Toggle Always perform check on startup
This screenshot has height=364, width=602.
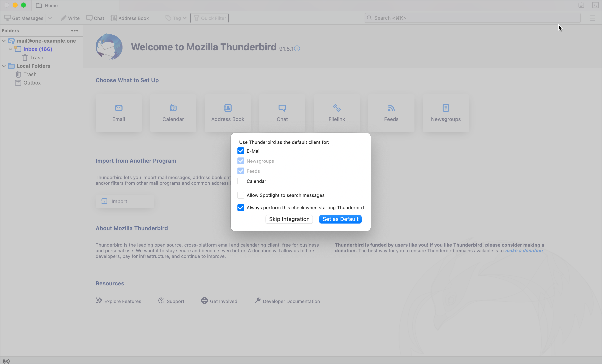pos(241,208)
